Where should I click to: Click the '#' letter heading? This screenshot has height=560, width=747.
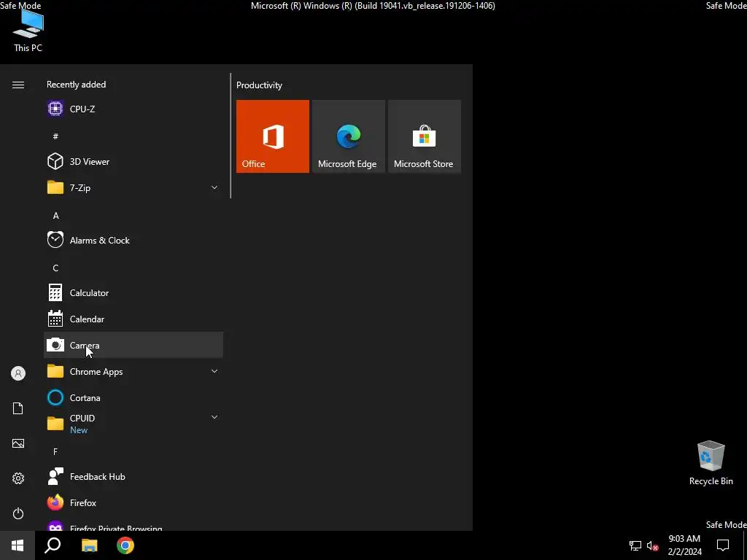click(55, 136)
